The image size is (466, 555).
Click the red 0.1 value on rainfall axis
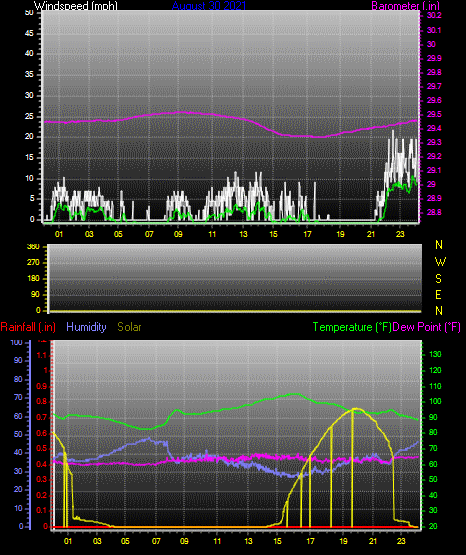(x=42, y=510)
